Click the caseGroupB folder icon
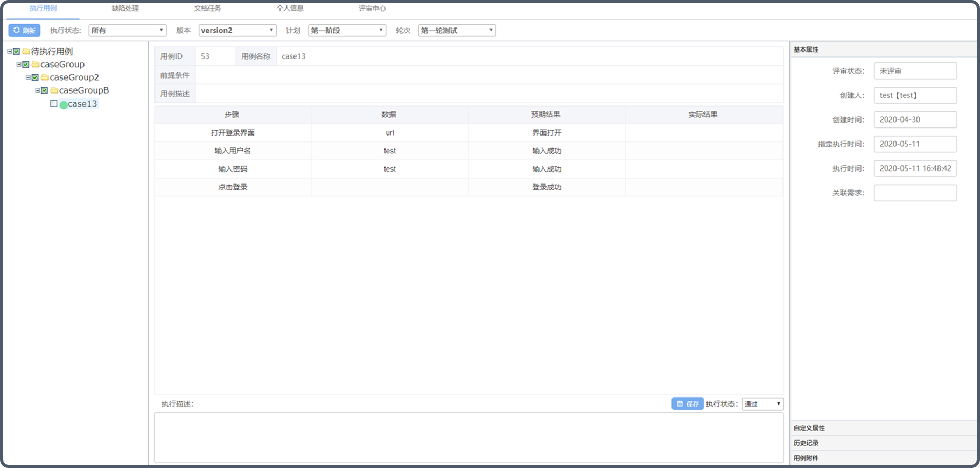 click(54, 90)
